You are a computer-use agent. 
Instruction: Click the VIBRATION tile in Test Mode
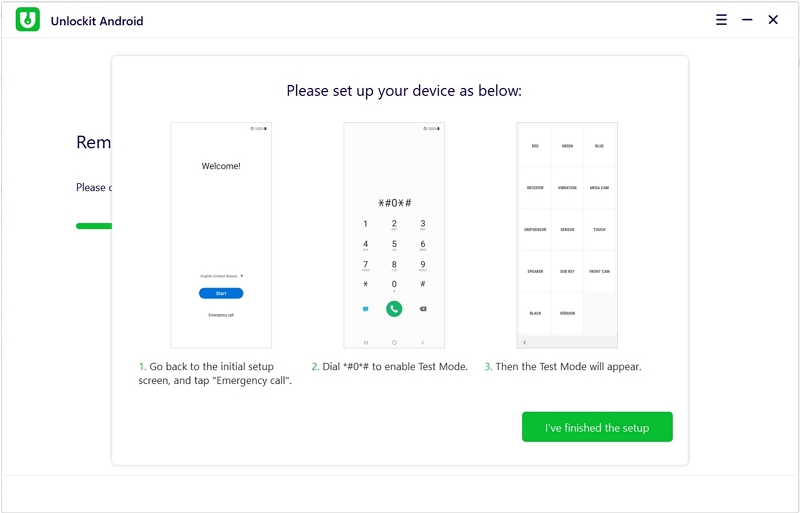[567, 188]
